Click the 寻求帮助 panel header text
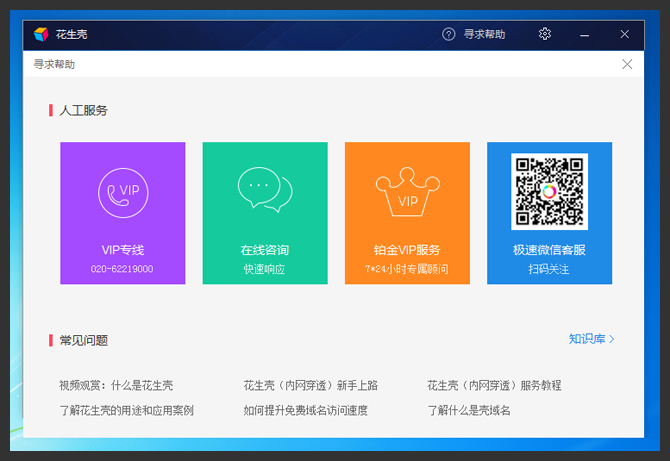The height and width of the screenshot is (461, 670). (54, 65)
